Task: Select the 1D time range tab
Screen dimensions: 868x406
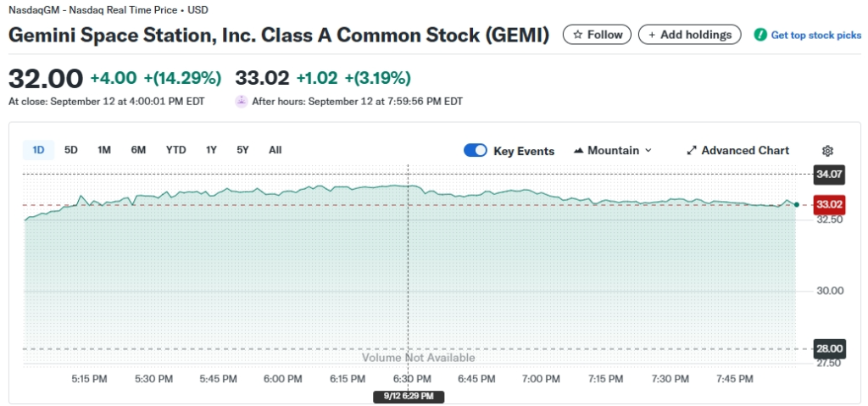Action: point(38,150)
